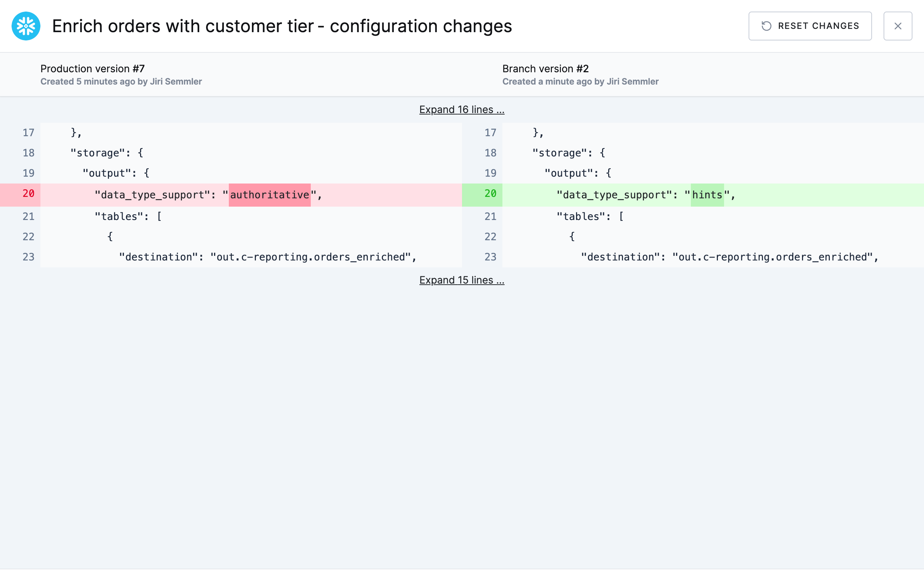Viewport: 924px width, 578px height.
Task: Click the "destination" line in branch pane
Action: click(x=713, y=257)
